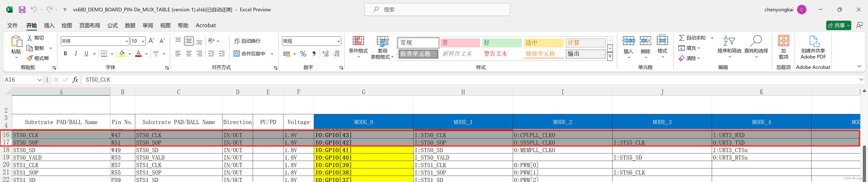Click the 搜索 search box
This screenshot has height=182, width=868.
437,10
